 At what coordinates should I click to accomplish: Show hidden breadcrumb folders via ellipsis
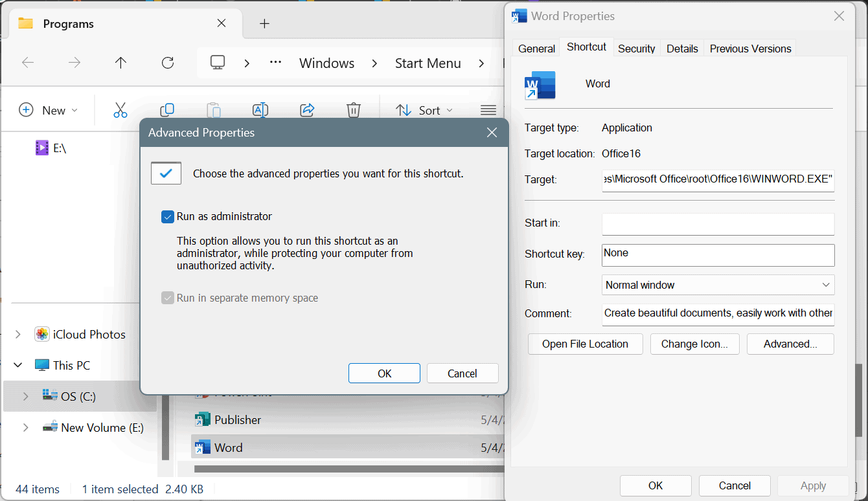click(275, 63)
